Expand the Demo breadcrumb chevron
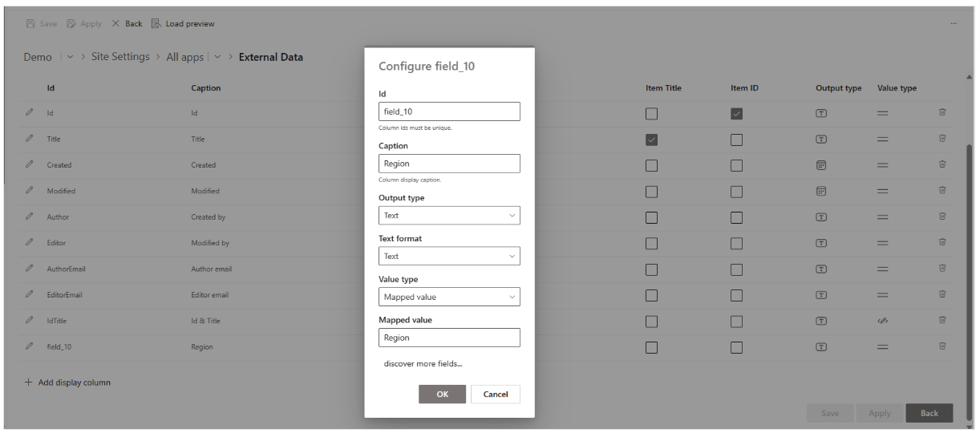Screen dimensions: 980x437 pyautogui.click(x=70, y=57)
